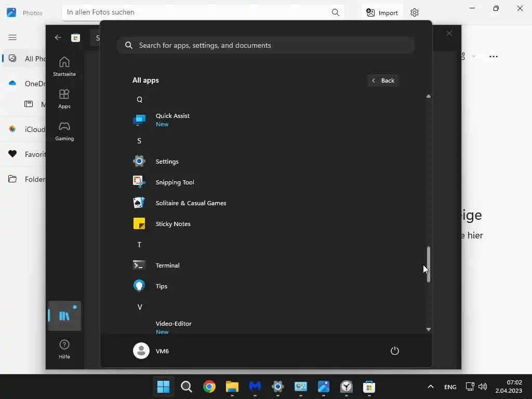
Task: Jump to letter T in app index
Action: [139, 245]
